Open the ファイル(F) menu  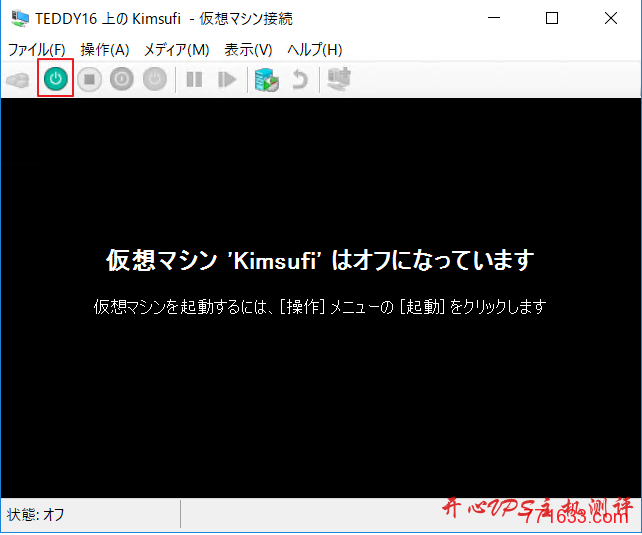click(x=36, y=50)
